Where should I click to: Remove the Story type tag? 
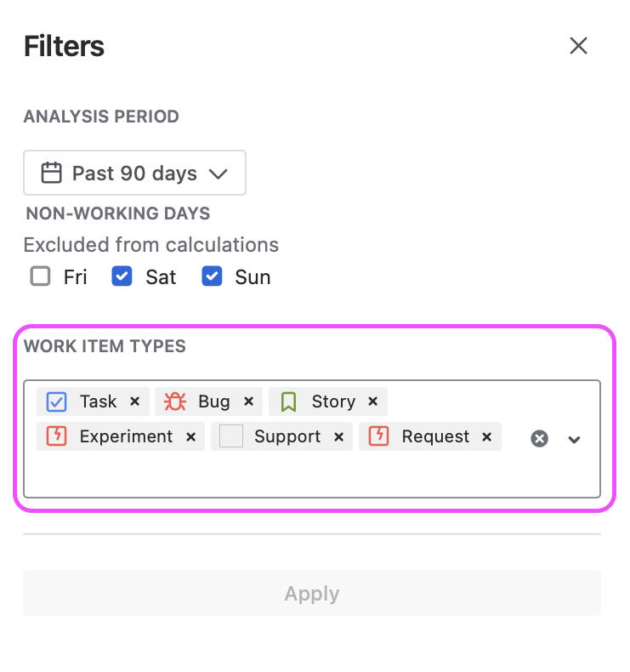(x=373, y=401)
